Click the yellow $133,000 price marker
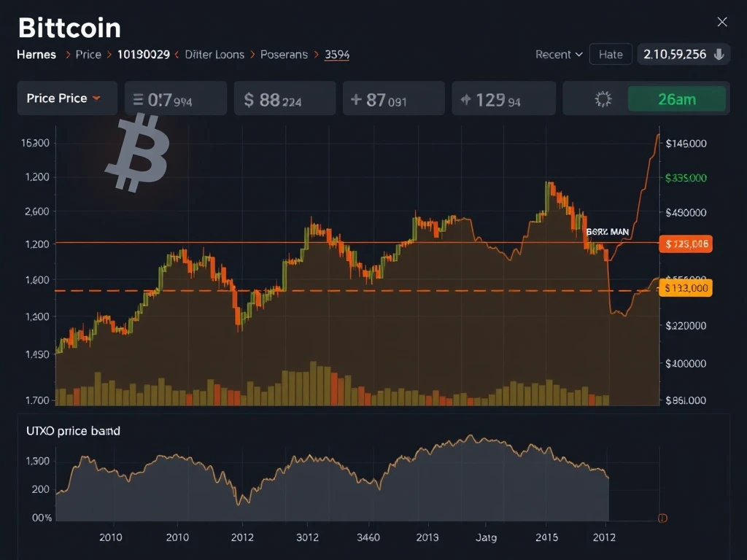Image resolution: width=747 pixels, height=560 pixels. 685,288
